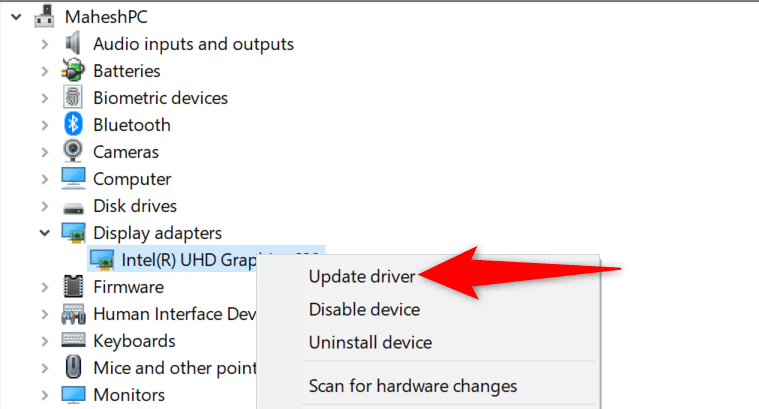Select the Computer tree item label
This screenshot has width=759, height=409.
point(132,179)
